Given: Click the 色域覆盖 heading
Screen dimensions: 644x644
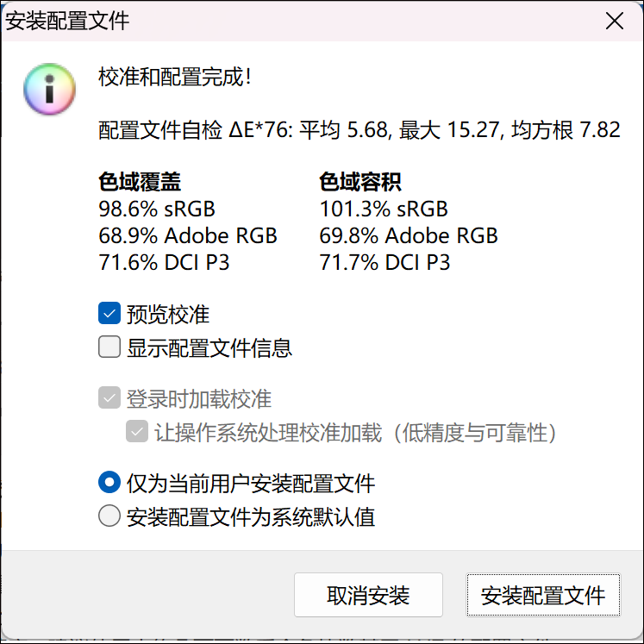Looking at the screenshot, I should pyautogui.click(x=141, y=182).
